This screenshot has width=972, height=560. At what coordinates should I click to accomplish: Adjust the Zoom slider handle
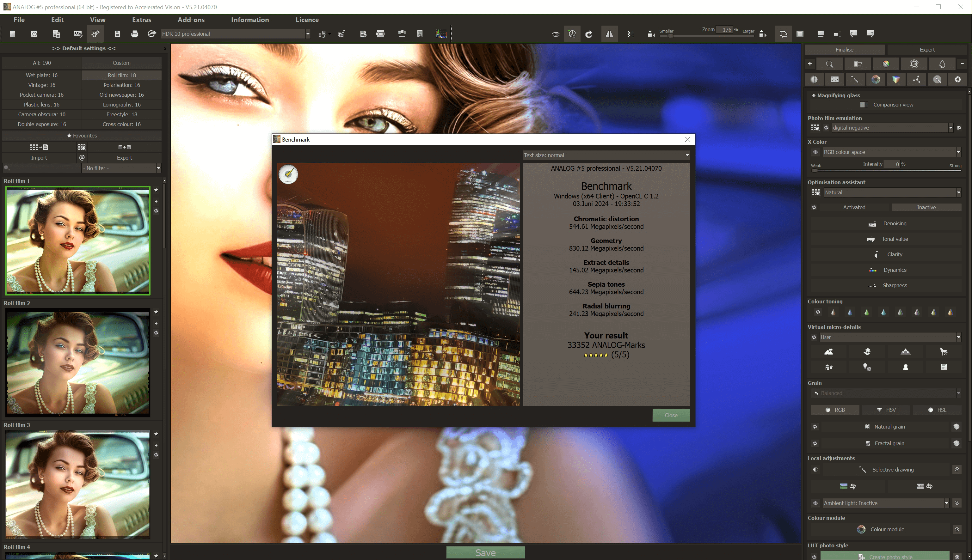click(671, 36)
